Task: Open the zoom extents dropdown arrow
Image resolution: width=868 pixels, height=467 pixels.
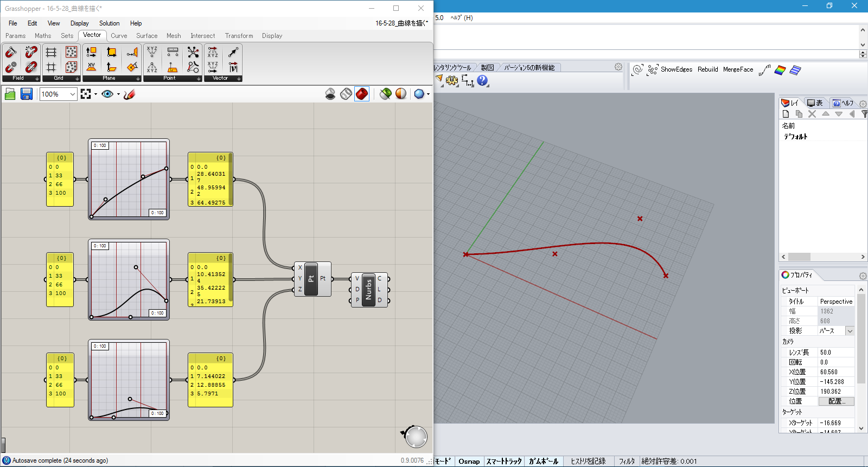Action: click(96, 94)
